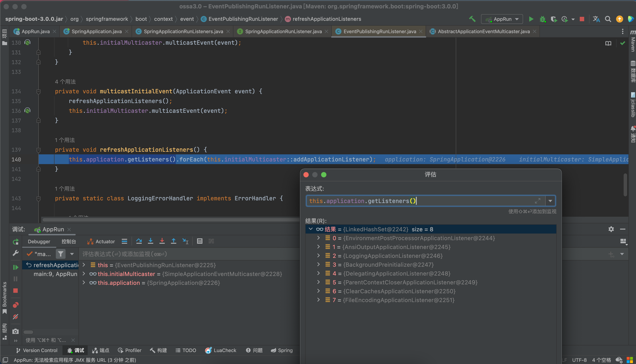Expand EnvironmentPostProcessorApplicationListener result entry
The width and height of the screenshot is (636, 364).
click(318, 238)
